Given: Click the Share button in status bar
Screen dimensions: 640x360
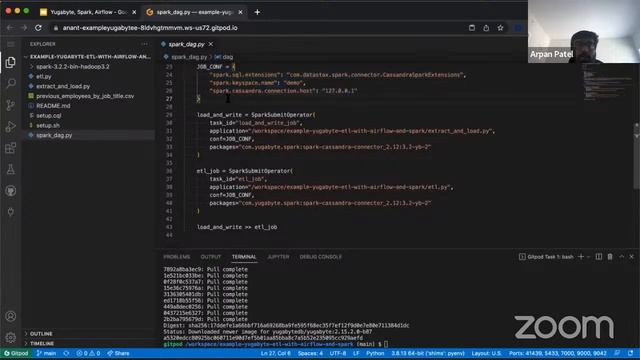Looking at the screenshot, I should click(118, 353).
